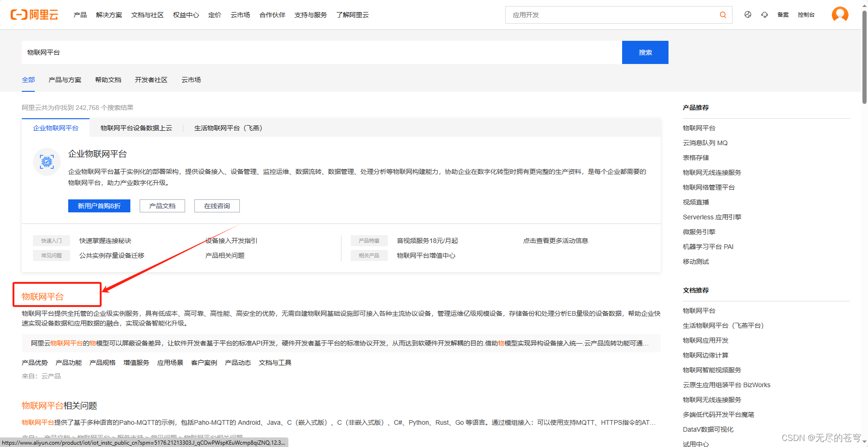Click the 增值服务 sub-link
Image resolution: width=868 pixels, height=447 pixels.
click(x=136, y=363)
